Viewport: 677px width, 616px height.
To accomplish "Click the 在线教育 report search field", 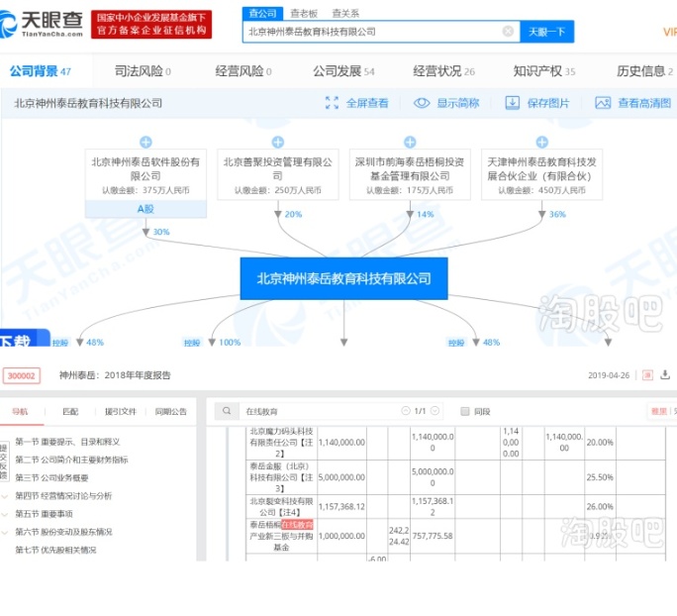I will tap(320, 411).
